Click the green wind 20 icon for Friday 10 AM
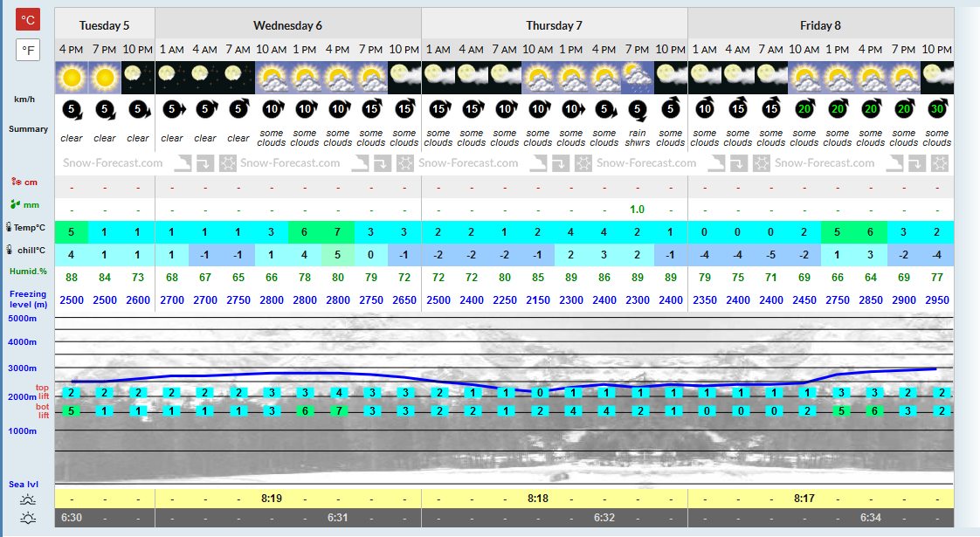This screenshot has width=980, height=537. coord(804,109)
